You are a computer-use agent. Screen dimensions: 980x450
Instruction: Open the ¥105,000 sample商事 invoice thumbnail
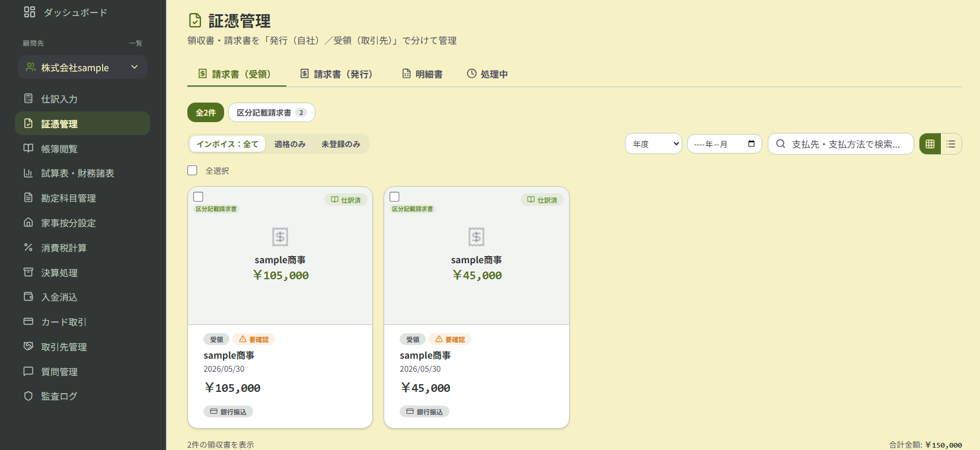coord(280,256)
